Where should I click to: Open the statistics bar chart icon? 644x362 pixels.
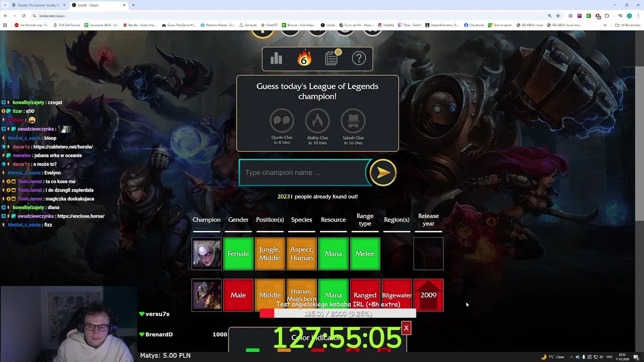tap(276, 59)
